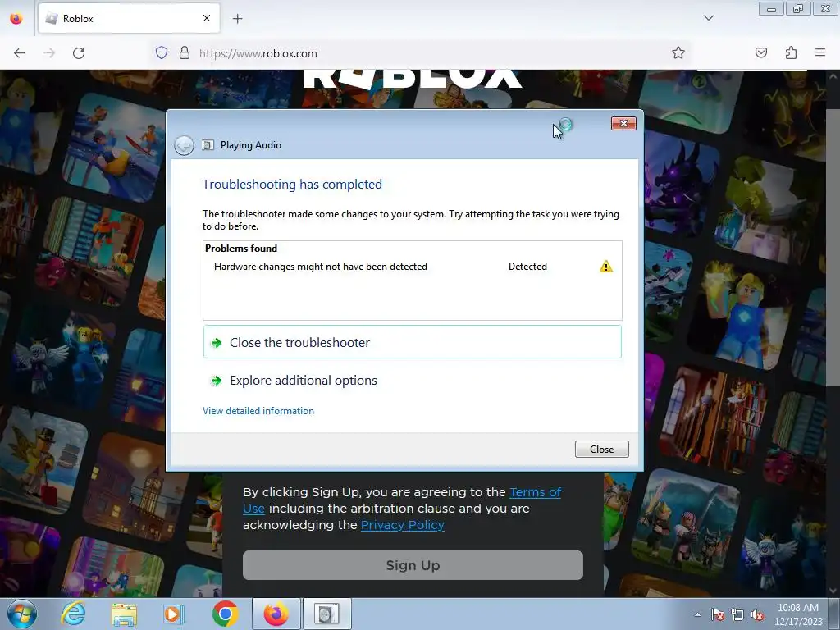Open Action Center flag icon
Viewport: 840px width, 630px height.
[718, 615]
